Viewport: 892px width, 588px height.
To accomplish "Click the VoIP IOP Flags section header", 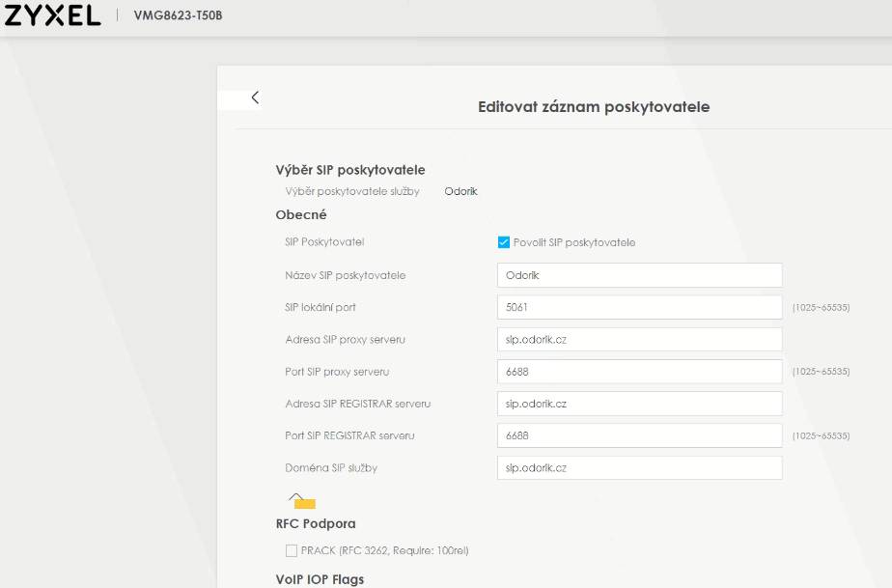I will [x=320, y=579].
